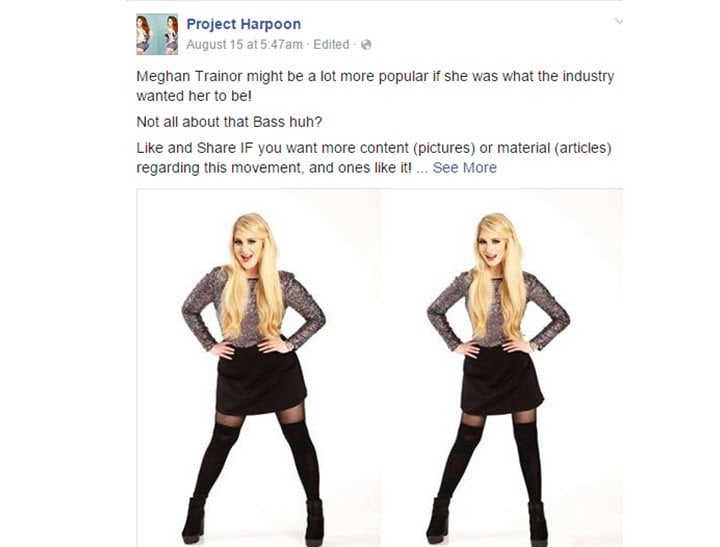Click the 'wanted her to be!' text line
Viewport: 720px width, 547px height.
point(194,96)
